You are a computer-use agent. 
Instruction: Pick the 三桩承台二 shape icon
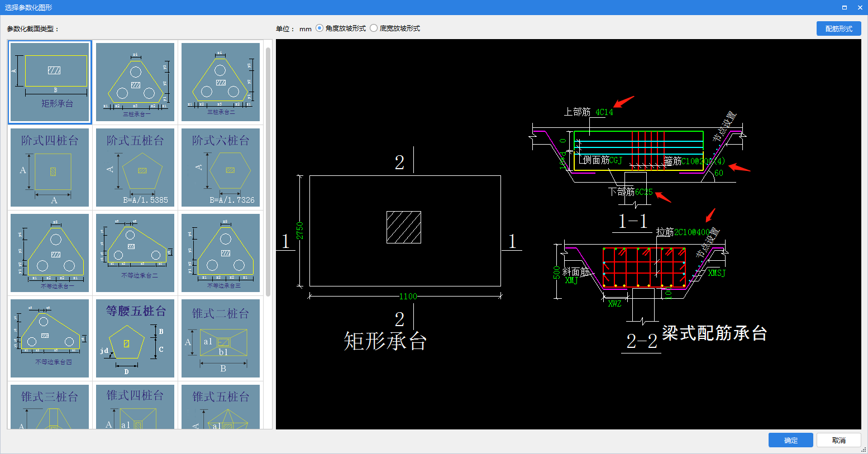point(221,82)
